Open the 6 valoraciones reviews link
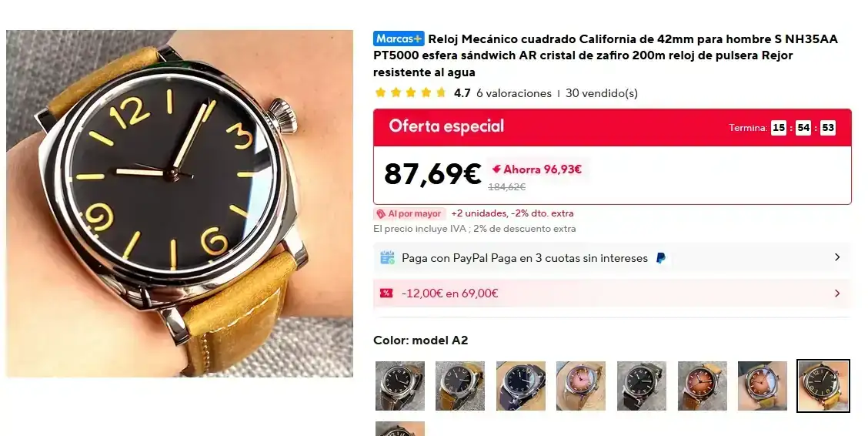 click(x=514, y=93)
